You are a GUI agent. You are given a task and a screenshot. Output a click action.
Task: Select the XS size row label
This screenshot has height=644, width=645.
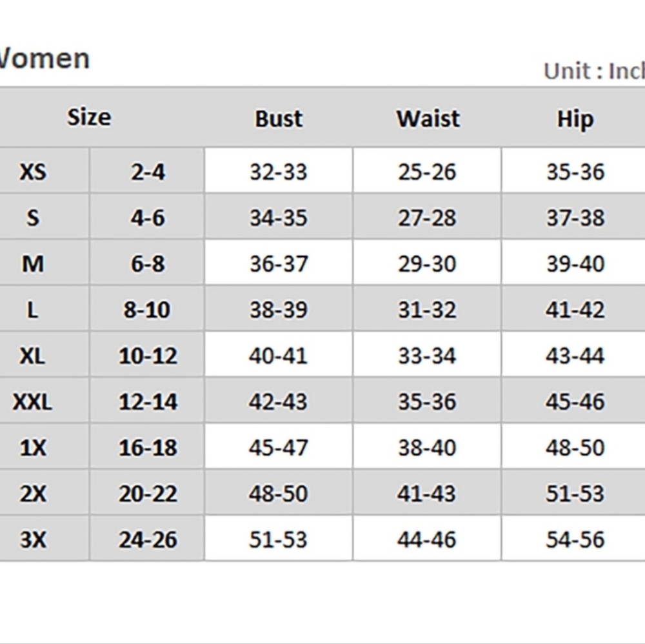(33, 172)
